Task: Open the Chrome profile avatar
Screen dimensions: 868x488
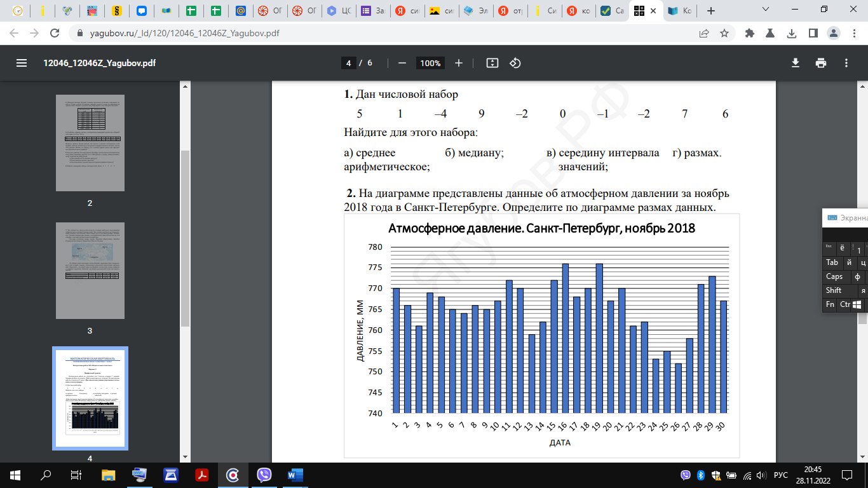Action: 833,33
